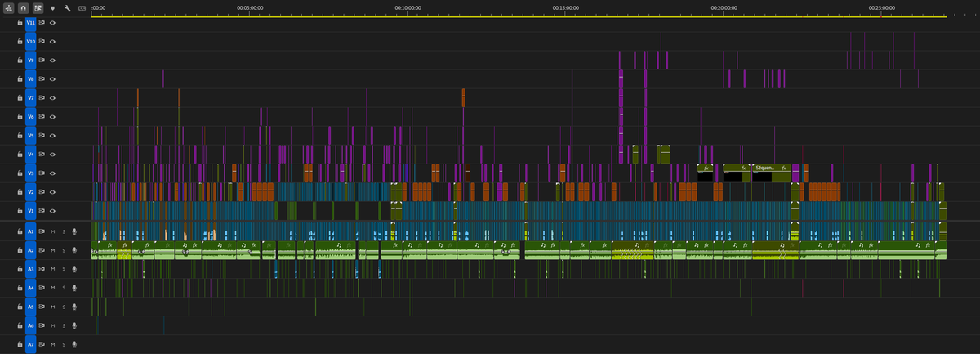The width and height of the screenshot is (980, 354).
Task: Jump to 00:15:00:00 on time ruler
Action: click(x=565, y=7)
